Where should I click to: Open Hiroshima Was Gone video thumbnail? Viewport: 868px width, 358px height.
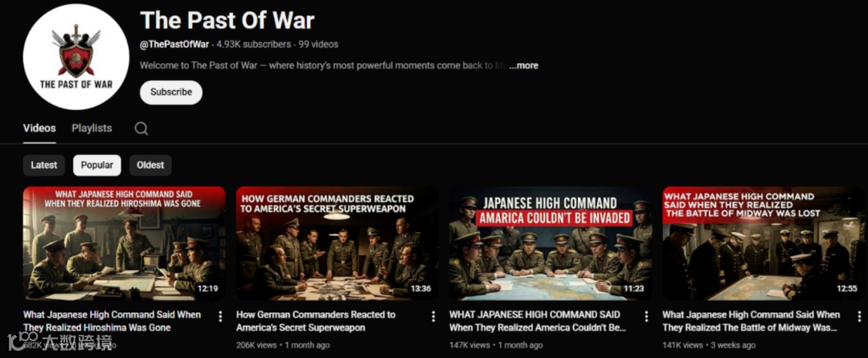(124, 244)
